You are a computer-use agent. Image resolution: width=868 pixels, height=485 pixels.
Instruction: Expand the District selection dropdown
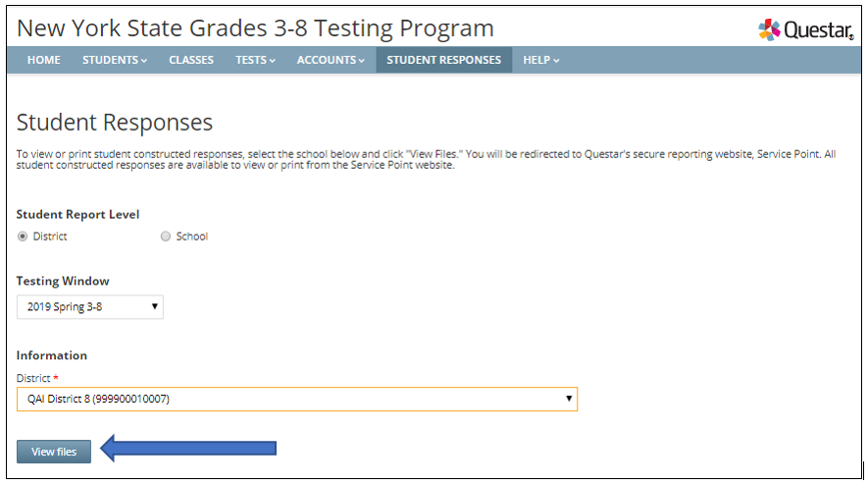297,399
